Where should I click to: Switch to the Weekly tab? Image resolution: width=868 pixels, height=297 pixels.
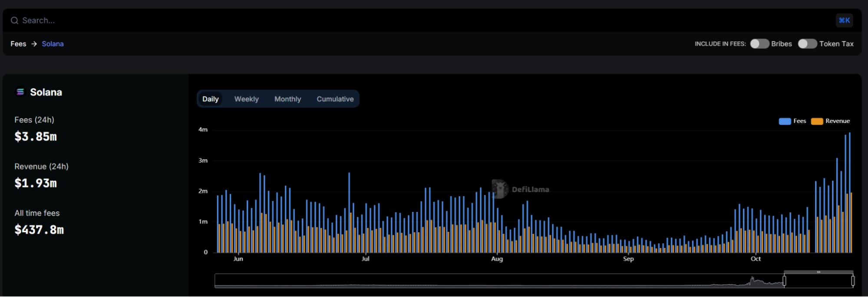[247, 99]
